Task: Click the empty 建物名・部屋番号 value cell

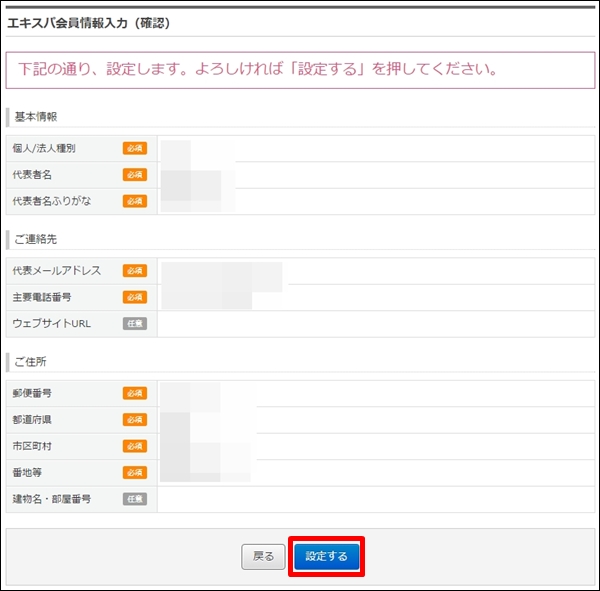Action: (x=376, y=499)
